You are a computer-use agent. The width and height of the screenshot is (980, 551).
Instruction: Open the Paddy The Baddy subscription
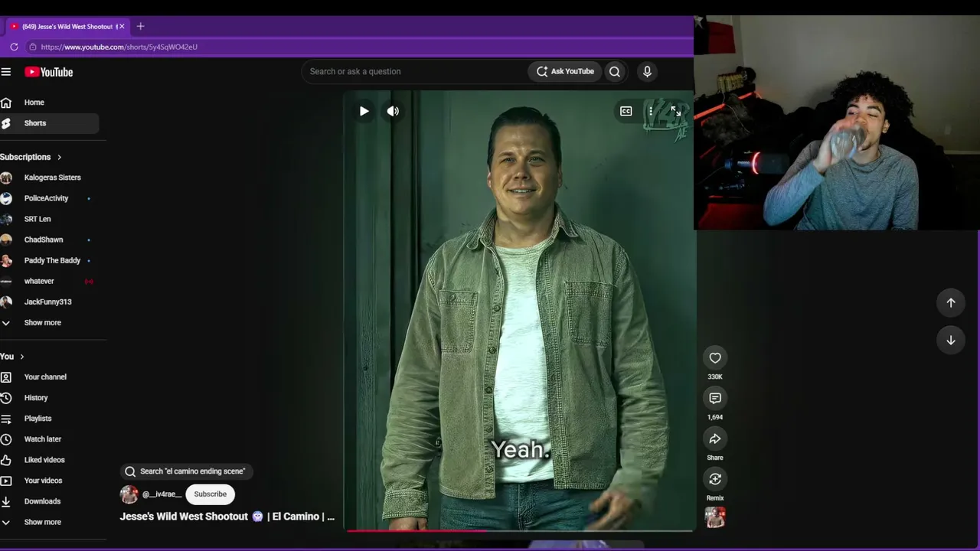(50, 260)
